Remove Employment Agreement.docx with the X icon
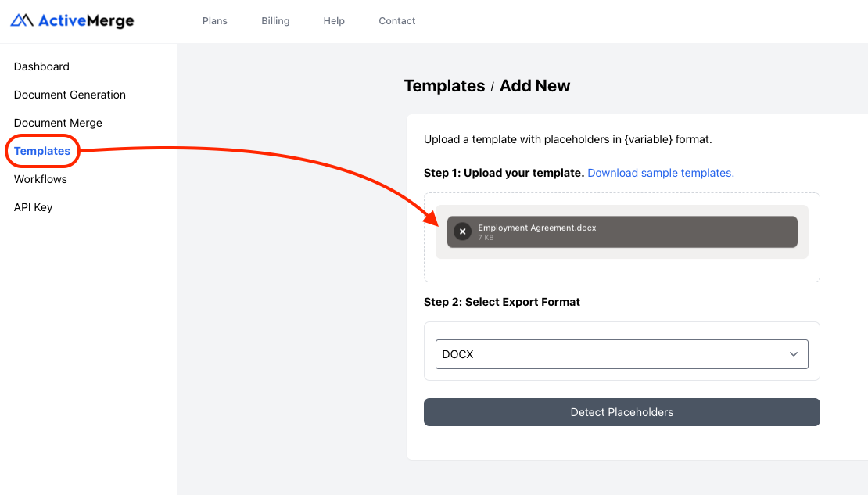Image resolution: width=868 pixels, height=495 pixels. click(463, 231)
